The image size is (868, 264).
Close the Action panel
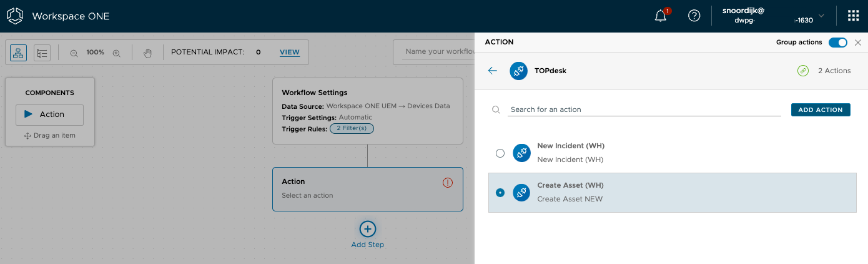pos(858,43)
